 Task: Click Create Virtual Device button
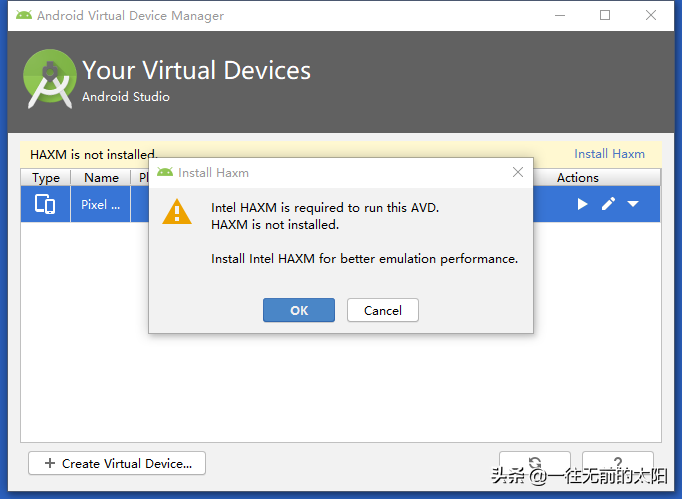coord(117,463)
